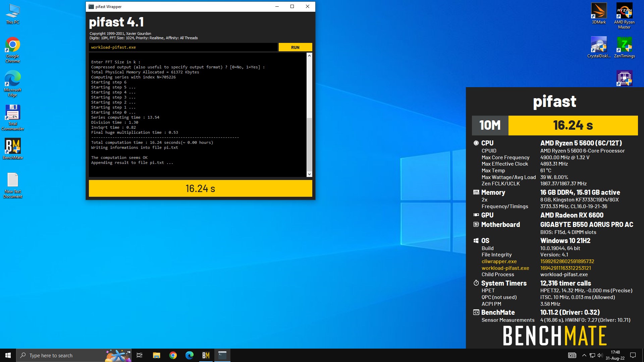Switch to BenchMate taskbar button
644x362 pixels.
pos(206,355)
